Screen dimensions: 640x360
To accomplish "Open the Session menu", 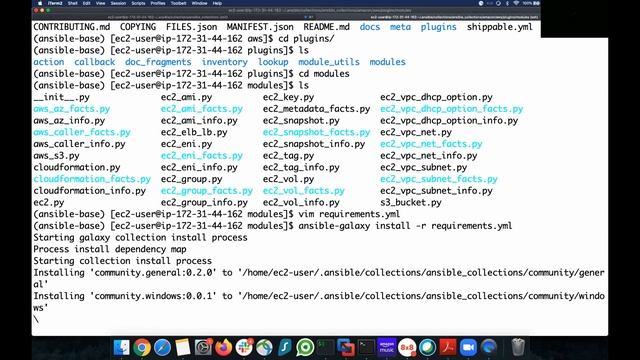I will pos(118,3).
